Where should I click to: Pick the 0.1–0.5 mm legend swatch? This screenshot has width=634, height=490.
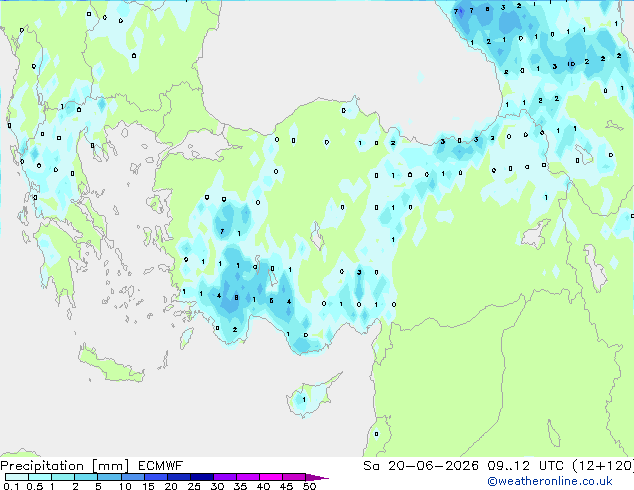[17, 477]
